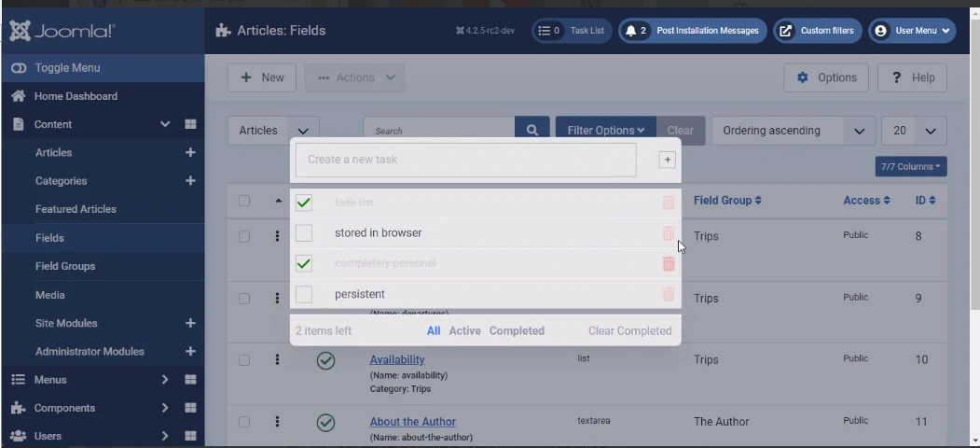The image size is (980, 448).
Task: Uncheck the 'completely personal' task
Action: (x=304, y=263)
